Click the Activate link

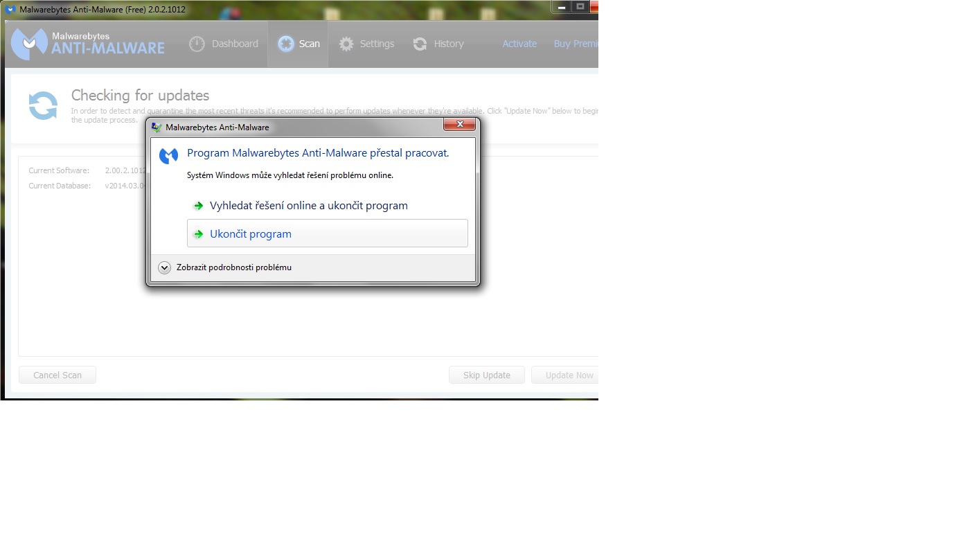(x=519, y=44)
